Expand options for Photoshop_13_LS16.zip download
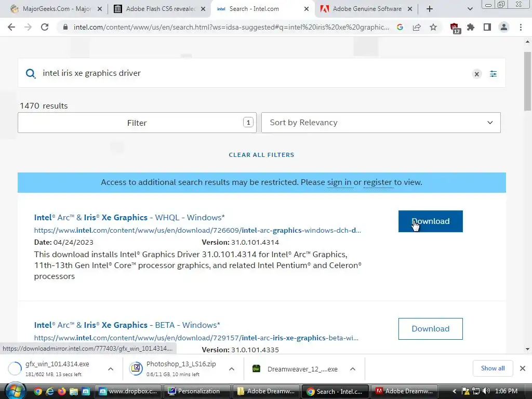 pyautogui.click(x=231, y=369)
